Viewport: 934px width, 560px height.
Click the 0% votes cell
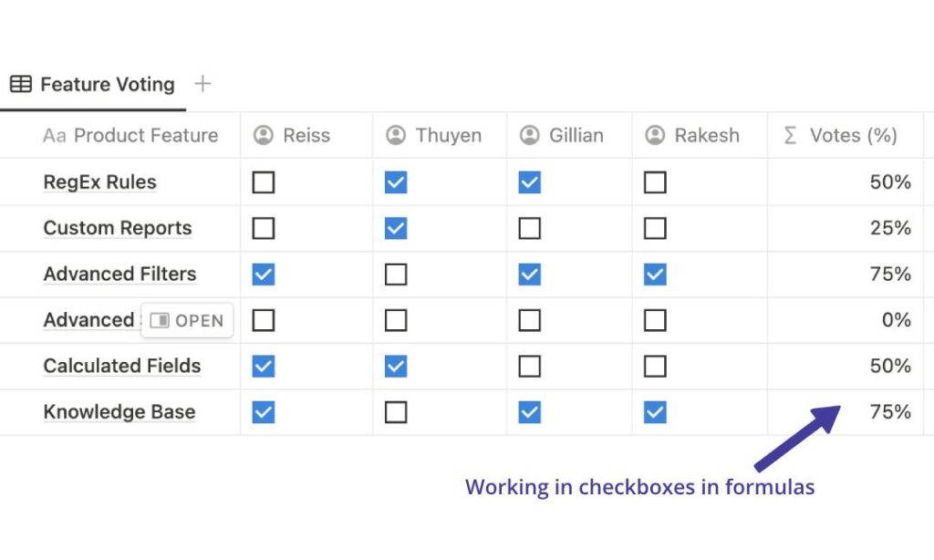(x=898, y=320)
